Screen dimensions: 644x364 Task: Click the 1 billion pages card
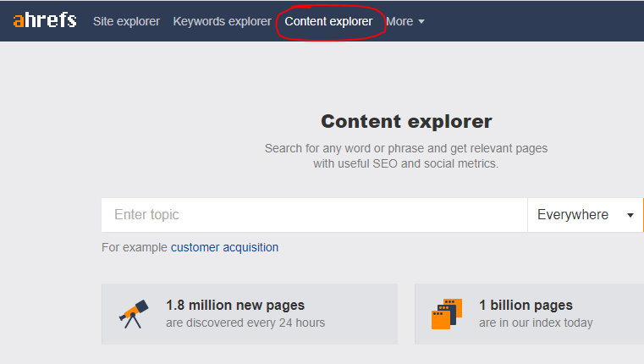530,314
